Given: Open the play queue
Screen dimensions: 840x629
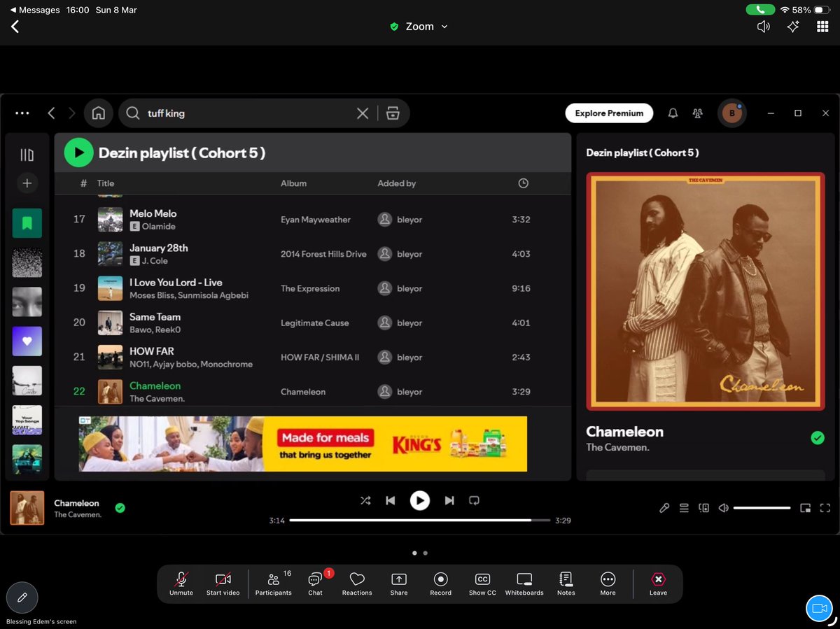Looking at the screenshot, I should 684,508.
